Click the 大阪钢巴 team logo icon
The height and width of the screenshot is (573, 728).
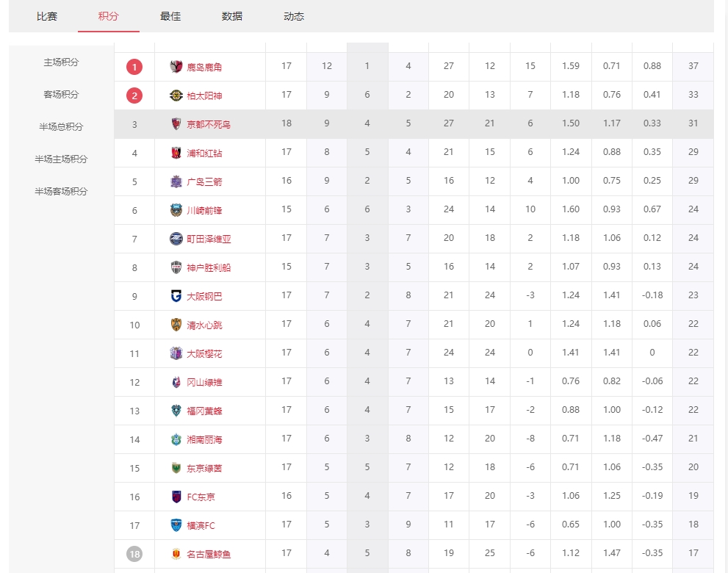coord(176,296)
